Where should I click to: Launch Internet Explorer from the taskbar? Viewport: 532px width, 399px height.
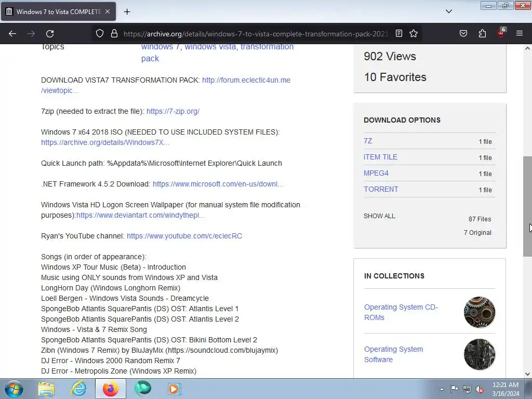click(x=78, y=389)
